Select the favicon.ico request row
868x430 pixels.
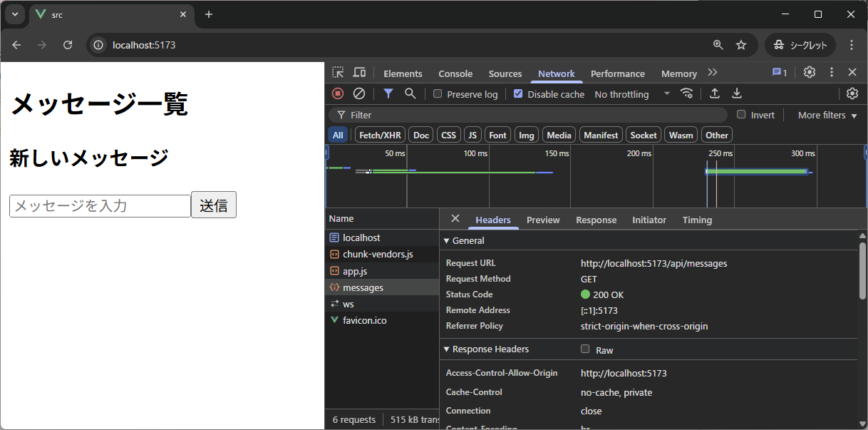(x=382, y=320)
